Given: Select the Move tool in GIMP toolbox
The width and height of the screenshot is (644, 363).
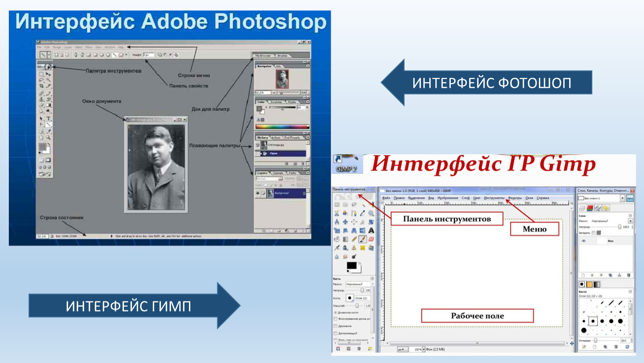Looking at the screenshot, I should point(345,222).
